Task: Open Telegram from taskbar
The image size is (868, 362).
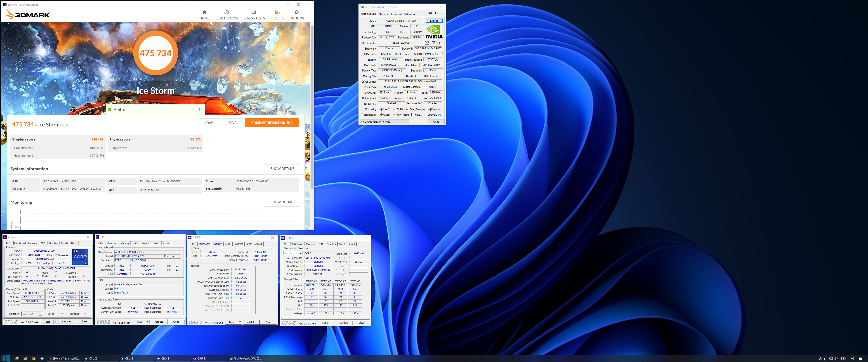Action: coord(42,359)
